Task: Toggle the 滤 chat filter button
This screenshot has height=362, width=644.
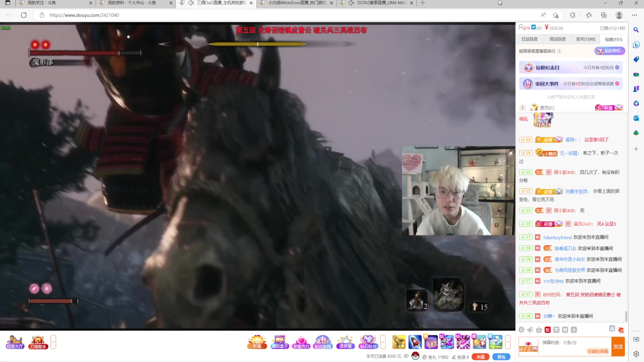Action: [612, 328]
